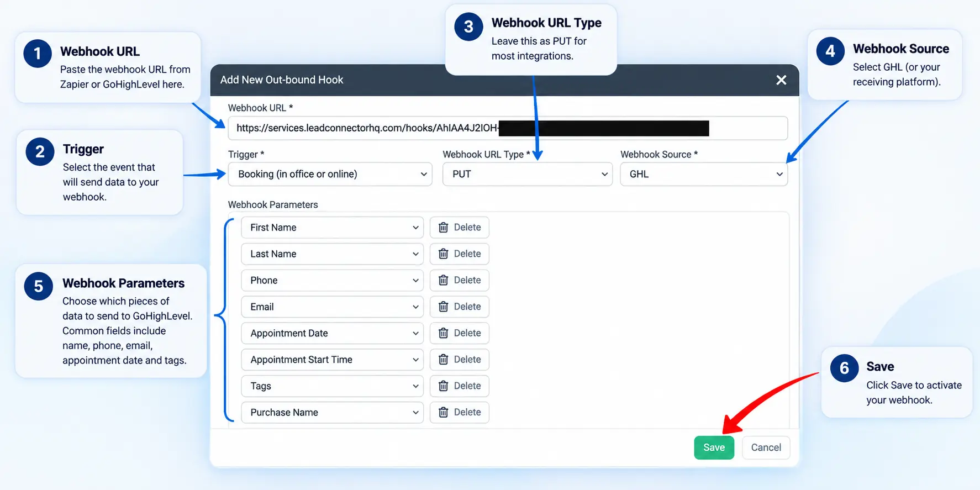Click the 'Webhook URL Type *' field label
Screen dimensions: 980x490
click(x=486, y=155)
